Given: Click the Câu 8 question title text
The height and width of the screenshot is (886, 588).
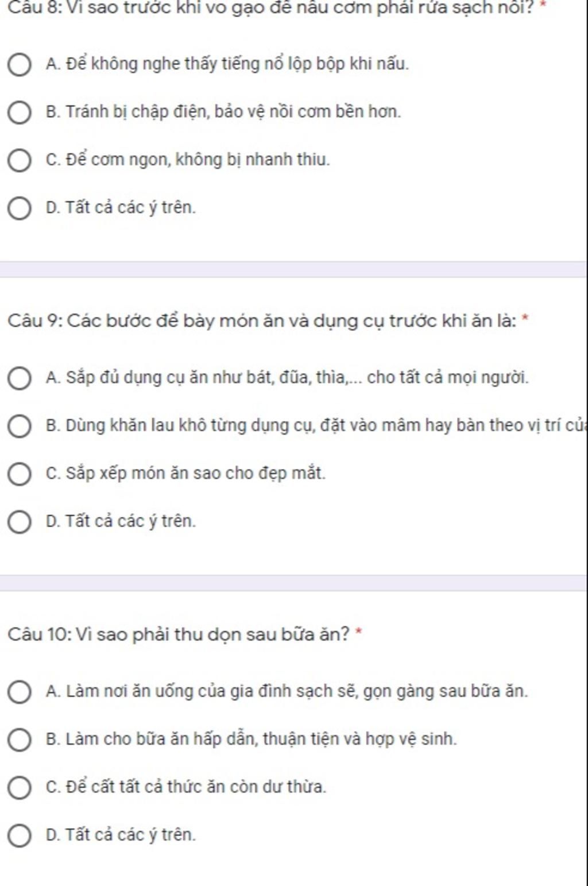Looking at the screenshot, I should (x=272, y=7).
